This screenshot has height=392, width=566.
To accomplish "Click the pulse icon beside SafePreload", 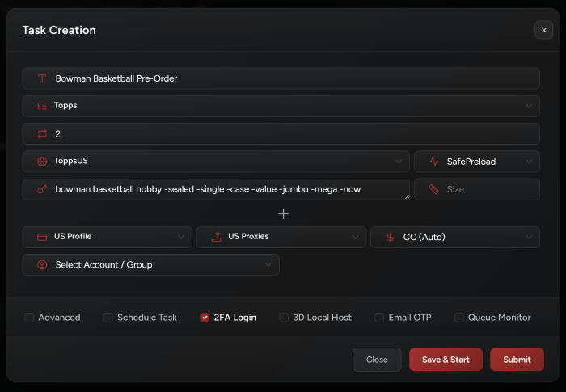I will (x=433, y=162).
